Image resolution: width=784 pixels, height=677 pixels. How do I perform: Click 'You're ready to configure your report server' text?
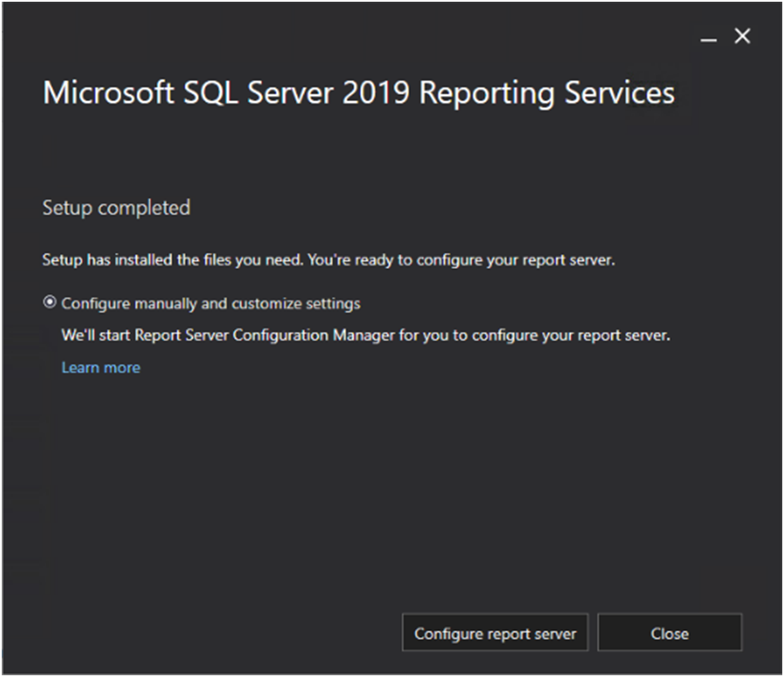pyautogui.click(x=460, y=260)
